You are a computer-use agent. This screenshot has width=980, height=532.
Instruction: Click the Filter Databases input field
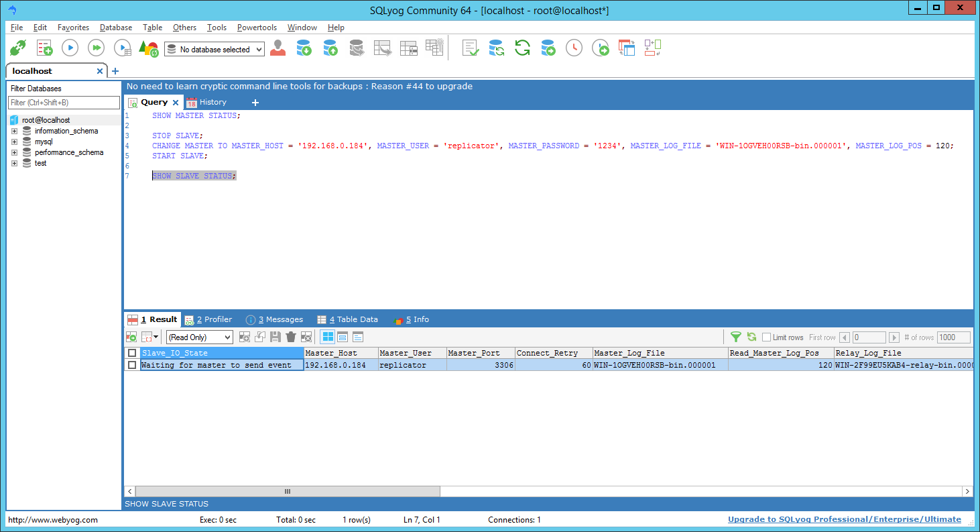coord(64,103)
